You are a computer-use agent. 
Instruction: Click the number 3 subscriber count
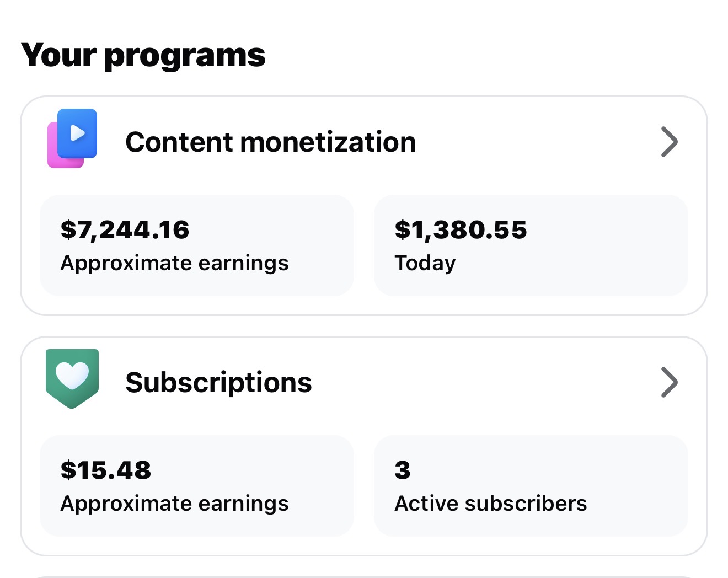[x=403, y=470]
